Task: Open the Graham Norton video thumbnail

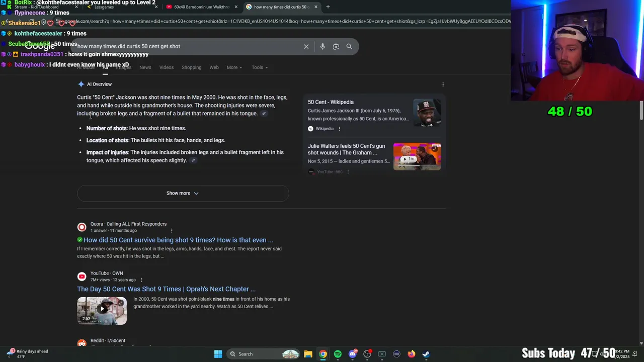Action: tap(417, 156)
